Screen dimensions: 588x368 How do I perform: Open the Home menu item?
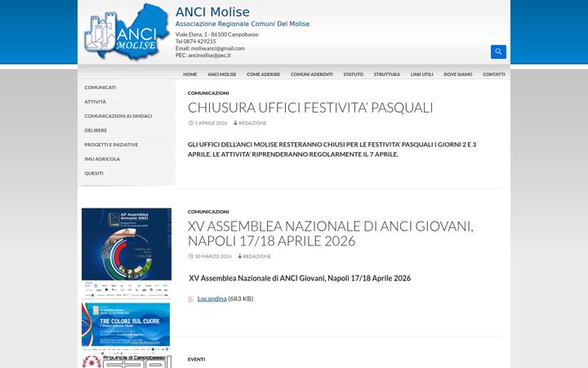coord(190,74)
